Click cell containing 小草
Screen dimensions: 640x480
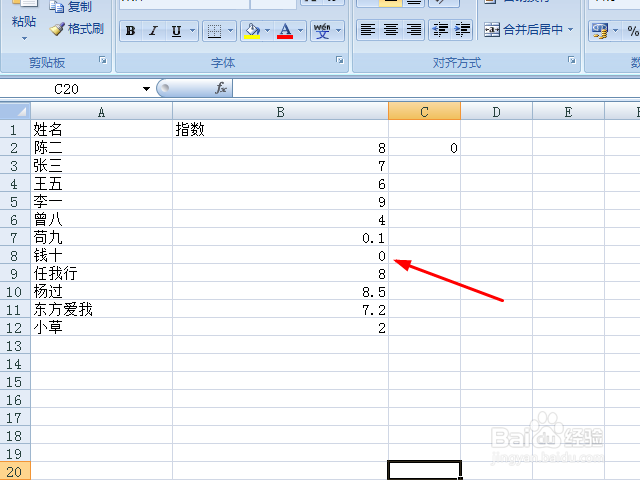(x=102, y=327)
